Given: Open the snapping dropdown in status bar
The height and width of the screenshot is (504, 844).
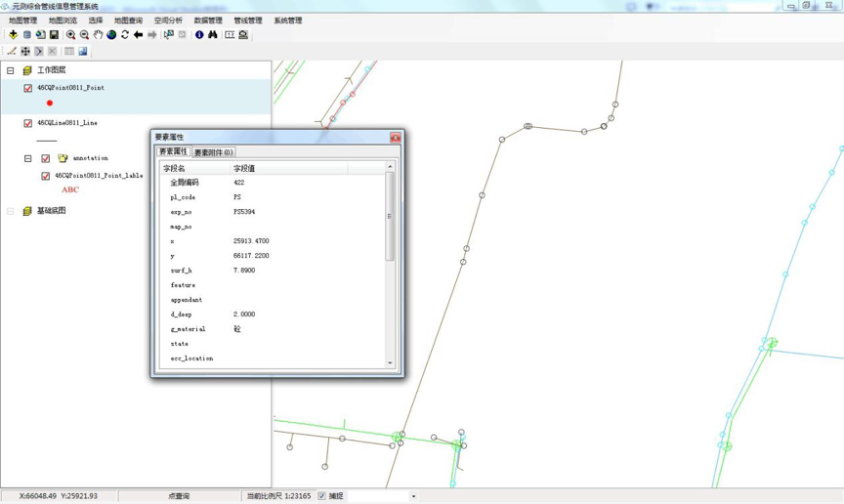Looking at the screenshot, I should pyautogui.click(x=413, y=496).
